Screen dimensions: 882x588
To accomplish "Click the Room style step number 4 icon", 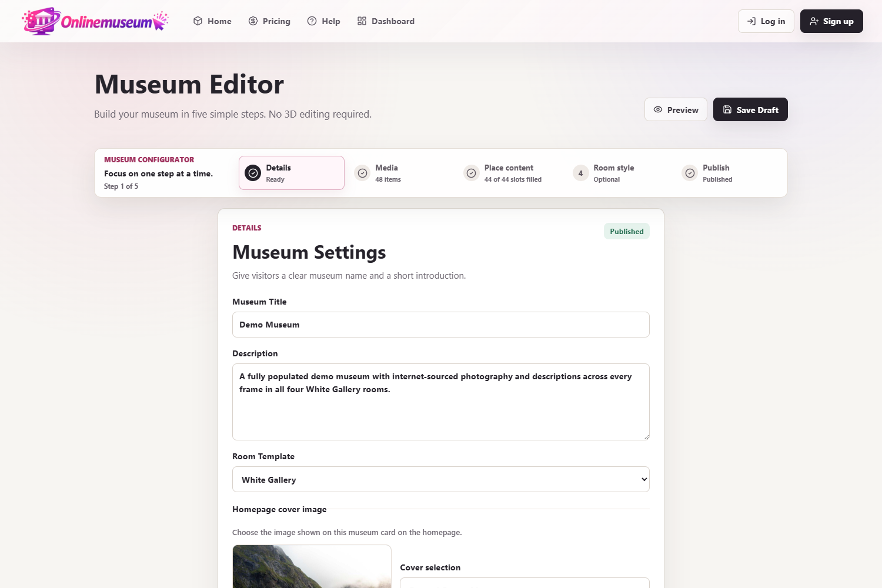I will [580, 173].
